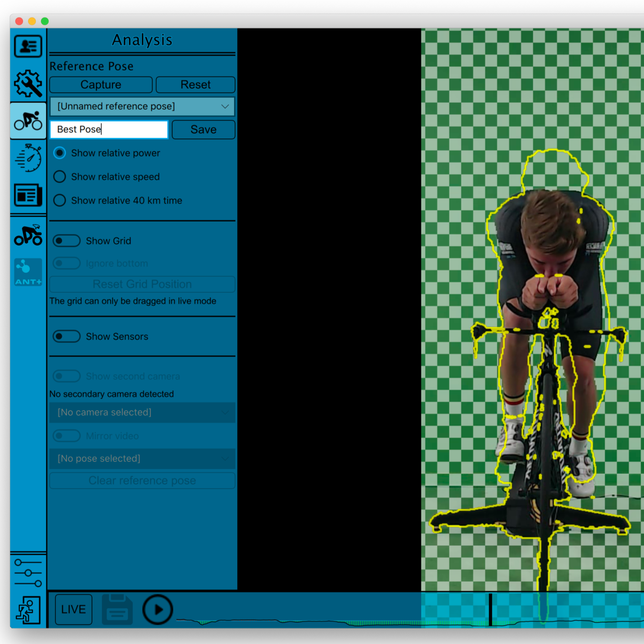The image size is (644, 644).
Task: Click the exit application icon
Action: pyautogui.click(x=28, y=609)
